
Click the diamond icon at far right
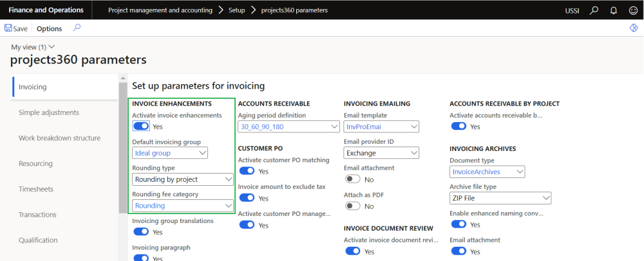coord(633,28)
